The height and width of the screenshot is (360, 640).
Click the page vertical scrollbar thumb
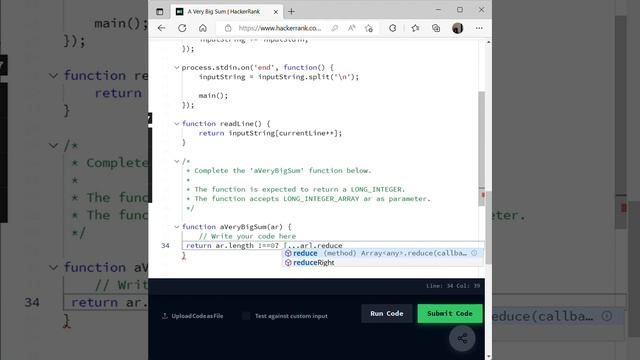489,229
